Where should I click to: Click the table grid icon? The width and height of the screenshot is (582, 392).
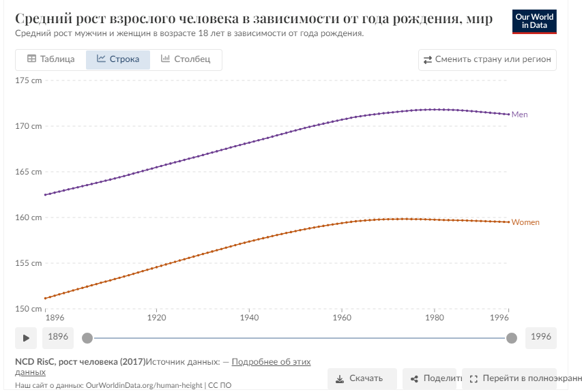click(x=31, y=59)
